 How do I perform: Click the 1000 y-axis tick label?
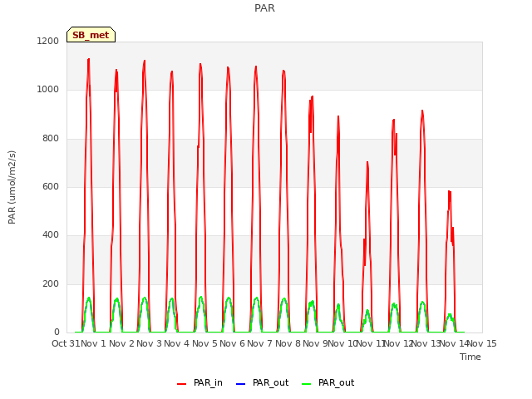pyautogui.click(x=48, y=90)
